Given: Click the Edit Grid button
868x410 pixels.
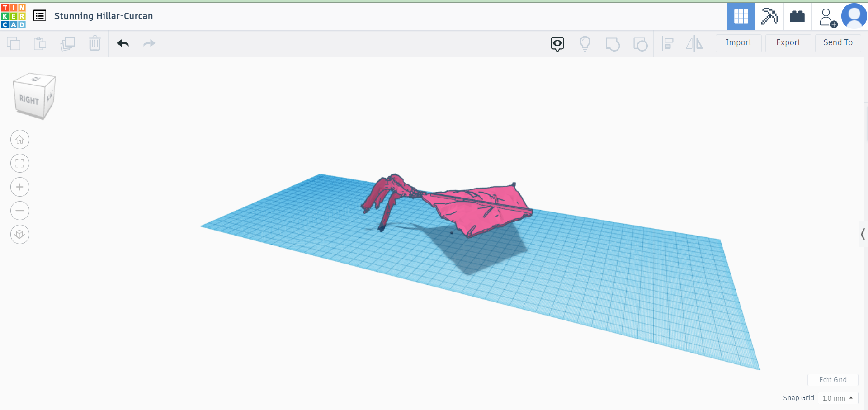Looking at the screenshot, I should (x=833, y=380).
